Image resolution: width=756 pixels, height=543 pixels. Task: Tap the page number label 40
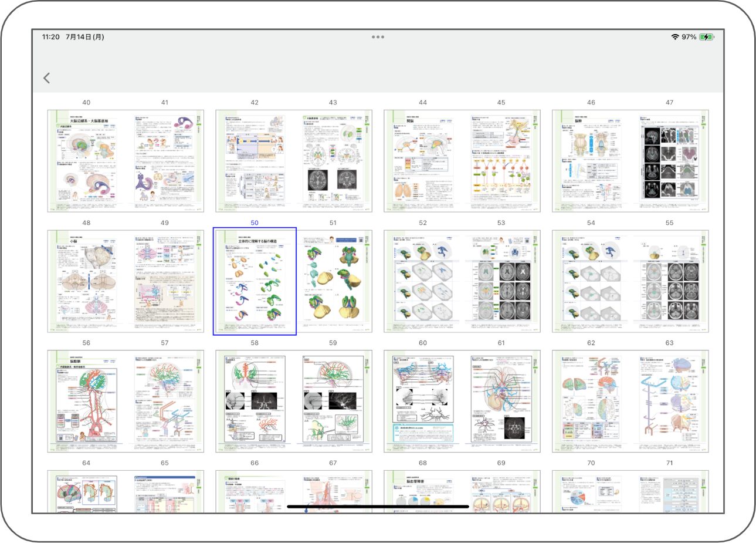(86, 102)
